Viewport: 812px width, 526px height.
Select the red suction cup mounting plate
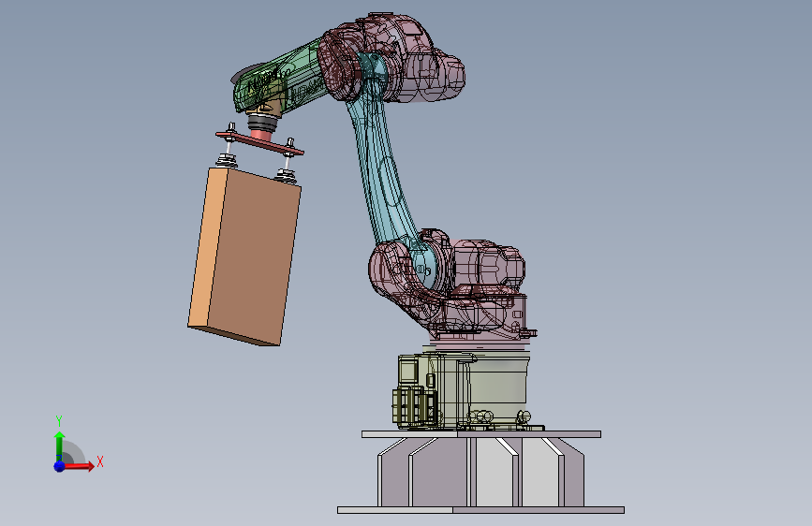(x=259, y=143)
